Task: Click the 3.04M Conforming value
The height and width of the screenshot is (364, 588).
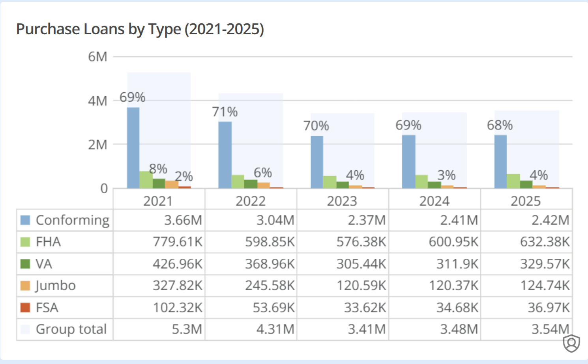Action: point(275,220)
